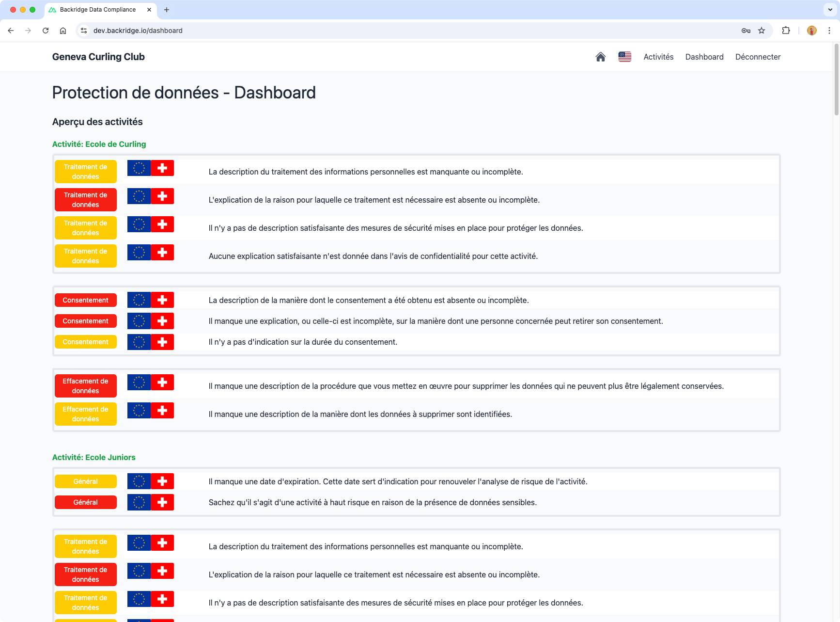The height and width of the screenshot is (622, 840).
Task: Open the Activités menu item
Action: pos(658,57)
